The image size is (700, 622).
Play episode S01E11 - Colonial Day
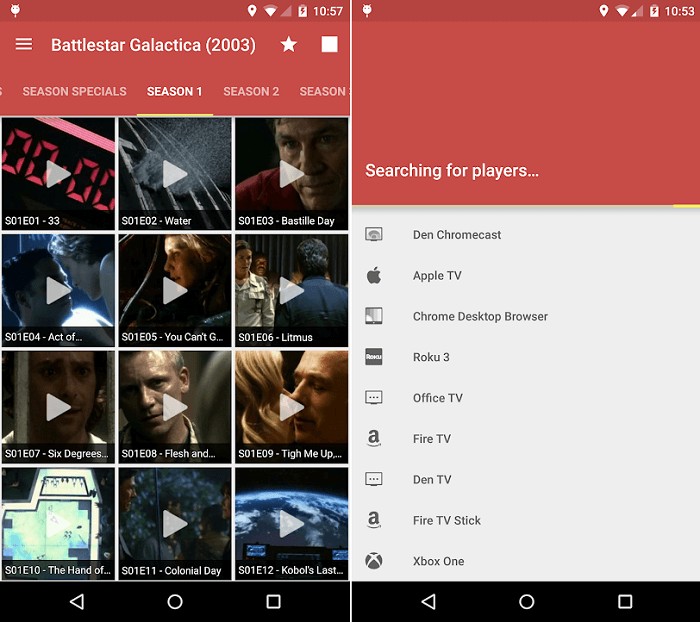coord(175,524)
